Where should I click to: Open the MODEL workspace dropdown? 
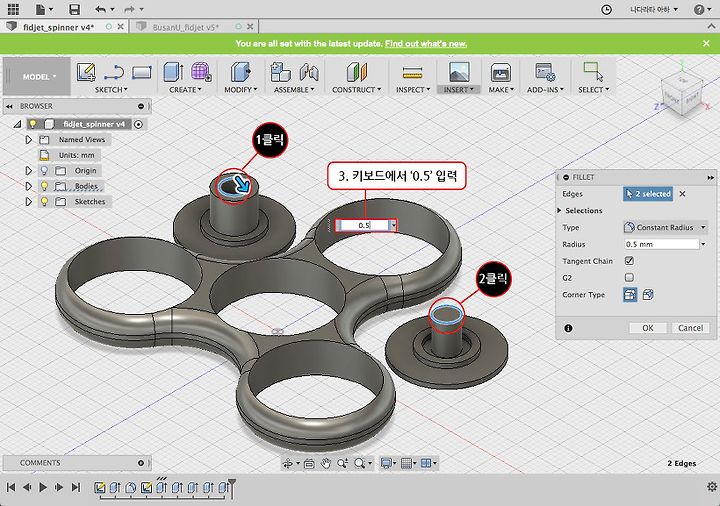[39, 77]
